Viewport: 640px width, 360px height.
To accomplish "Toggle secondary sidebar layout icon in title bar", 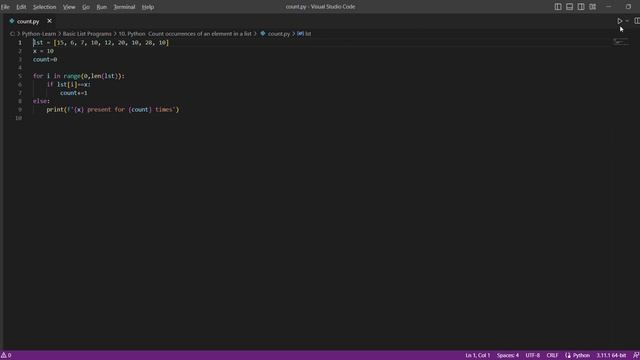I will 581,7.
